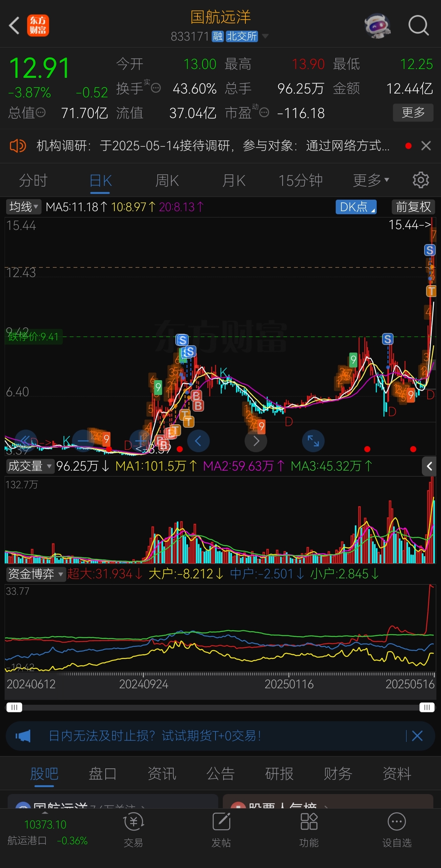Tap the 发帖 post icon
This screenshot has width=441, height=868.
[x=221, y=830]
